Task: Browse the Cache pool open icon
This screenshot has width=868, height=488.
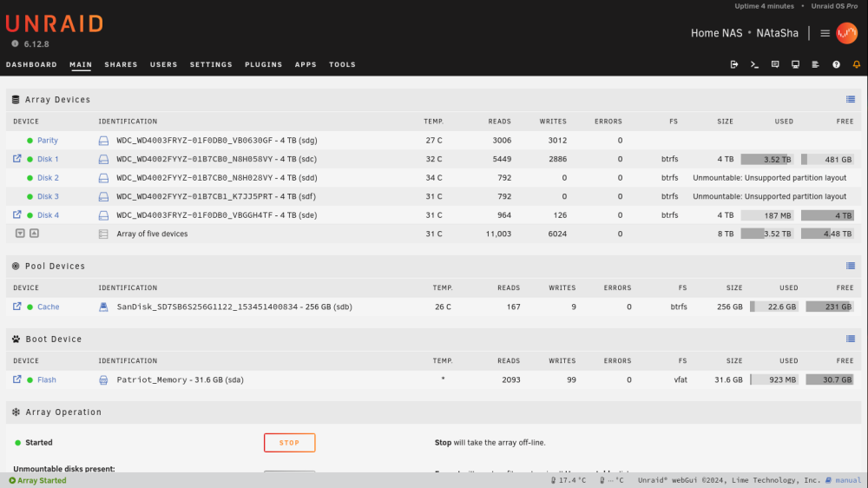Action: pos(17,307)
